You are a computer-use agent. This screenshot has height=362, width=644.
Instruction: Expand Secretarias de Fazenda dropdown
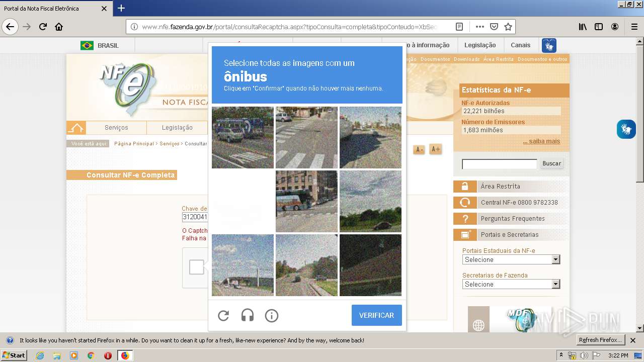pyautogui.click(x=511, y=284)
